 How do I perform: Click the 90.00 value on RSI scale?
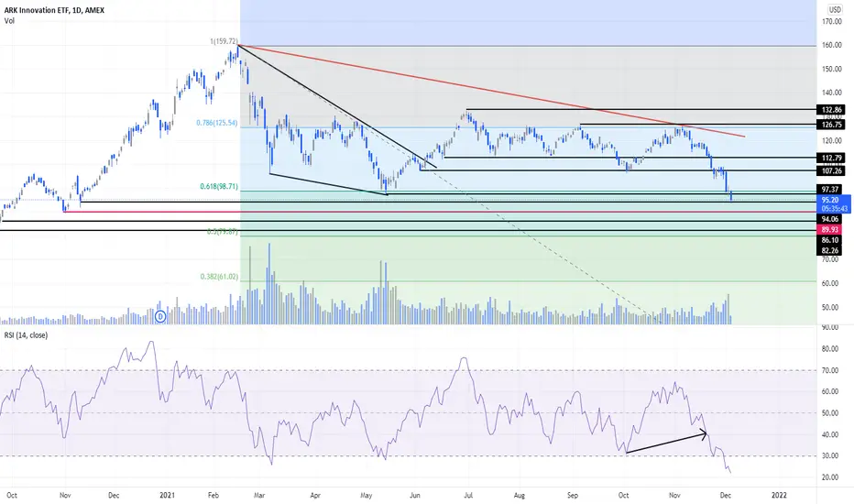pyautogui.click(x=830, y=327)
